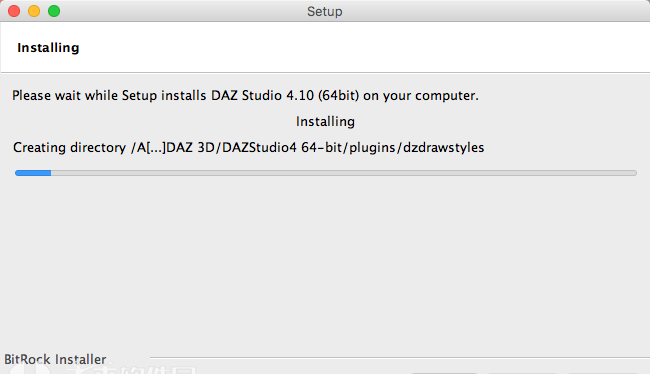Click the truncated /A[...] path portion
The height and width of the screenshot is (374, 650).
click(x=148, y=148)
